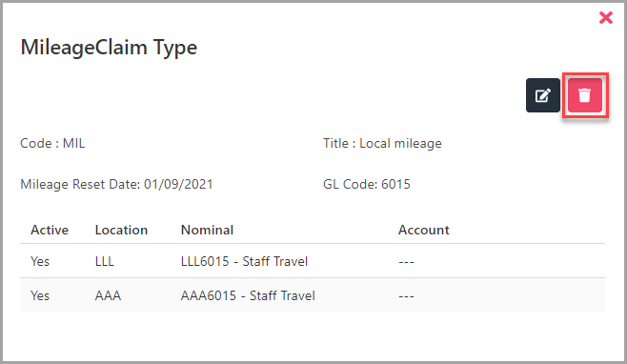Click the MileageClaim Type heading
The image size is (627, 364).
pos(109,48)
